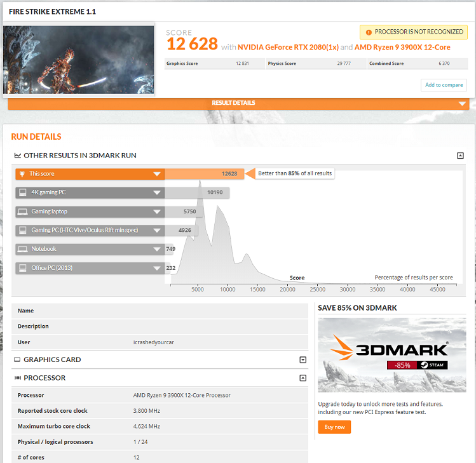This screenshot has height=463, width=476.
Task: Expand the Gaming laptop dropdown
Action: [157, 211]
